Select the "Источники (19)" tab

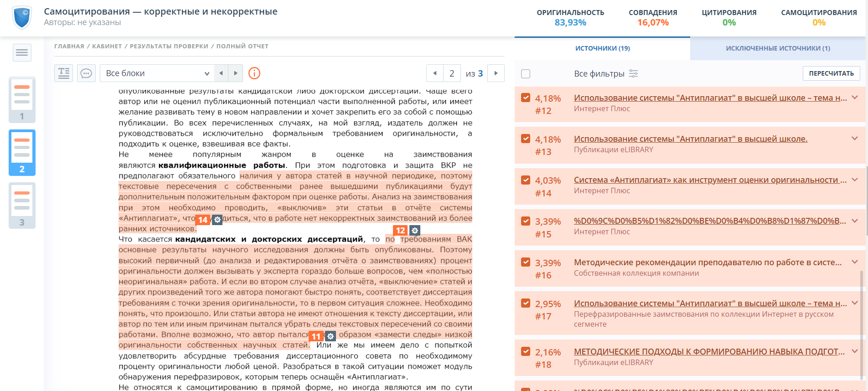click(x=602, y=48)
